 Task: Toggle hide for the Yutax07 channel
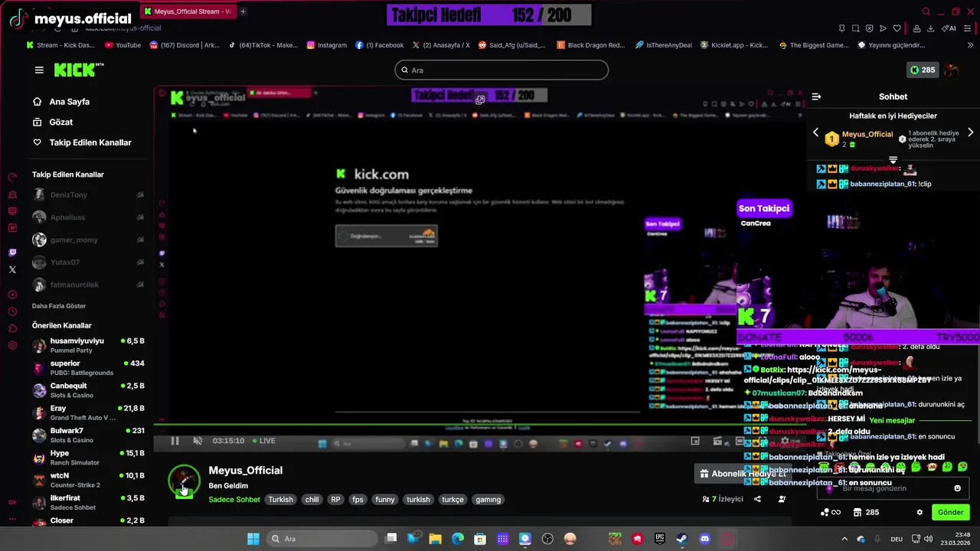pyautogui.click(x=140, y=262)
